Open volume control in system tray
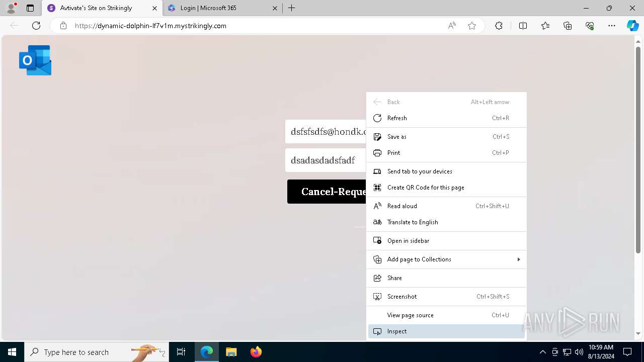 (x=579, y=352)
